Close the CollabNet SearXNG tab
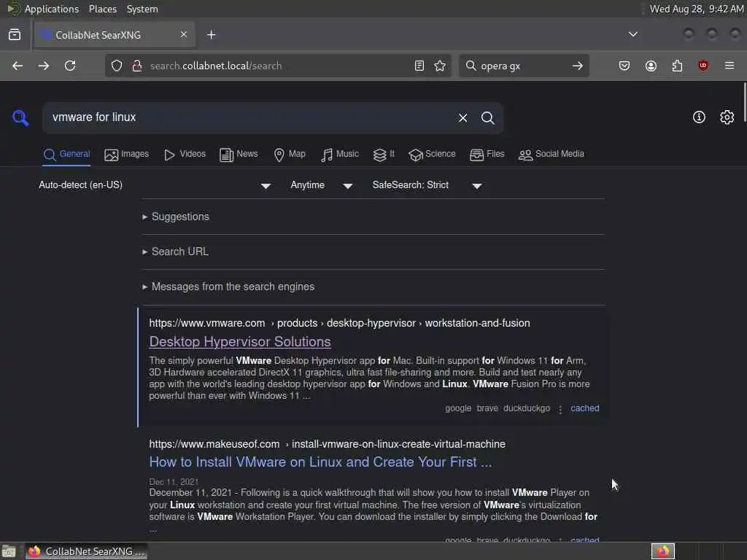The image size is (747, 560). click(184, 34)
